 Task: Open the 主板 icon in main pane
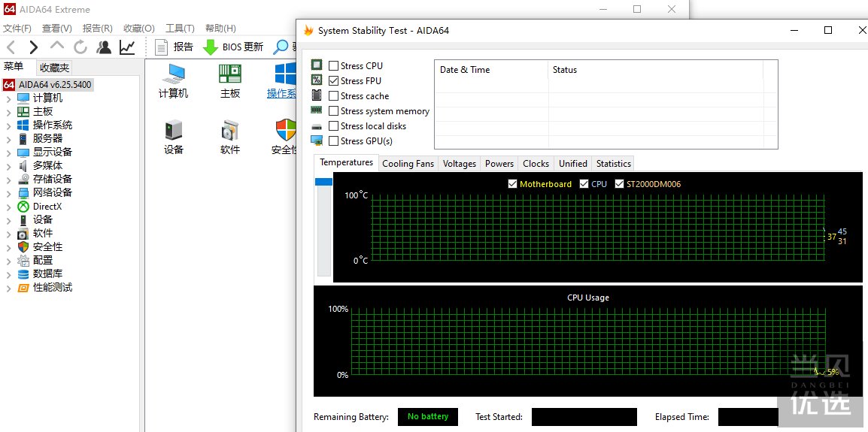click(229, 80)
